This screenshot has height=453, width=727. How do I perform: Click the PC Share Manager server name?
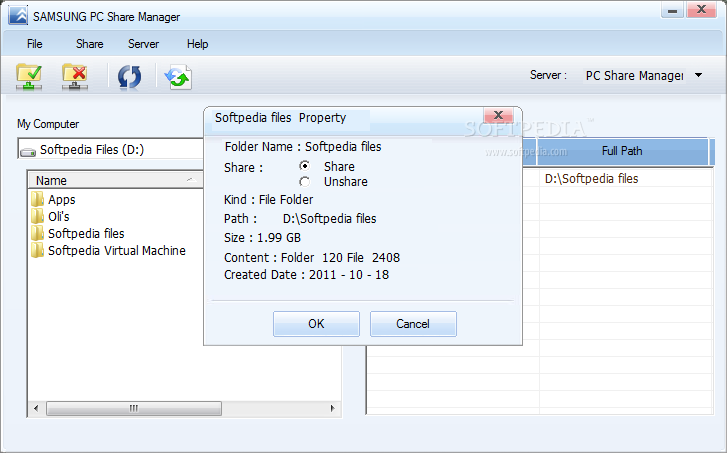(x=634, y=76)
